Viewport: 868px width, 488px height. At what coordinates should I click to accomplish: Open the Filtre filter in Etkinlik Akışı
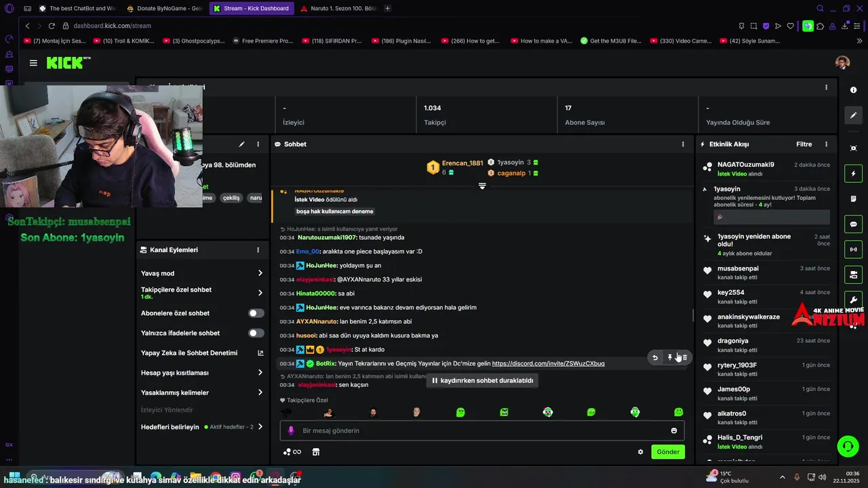804,144
